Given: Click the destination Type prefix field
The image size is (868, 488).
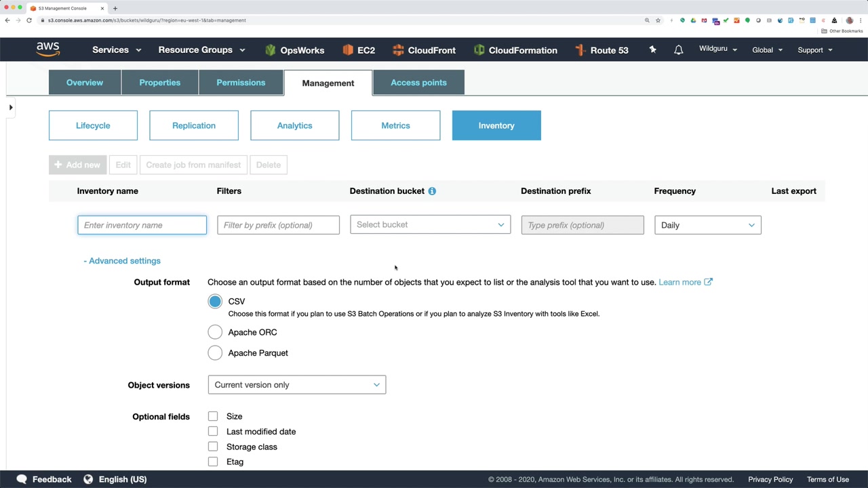Looking at the screenshot, I should pos(583,225).
